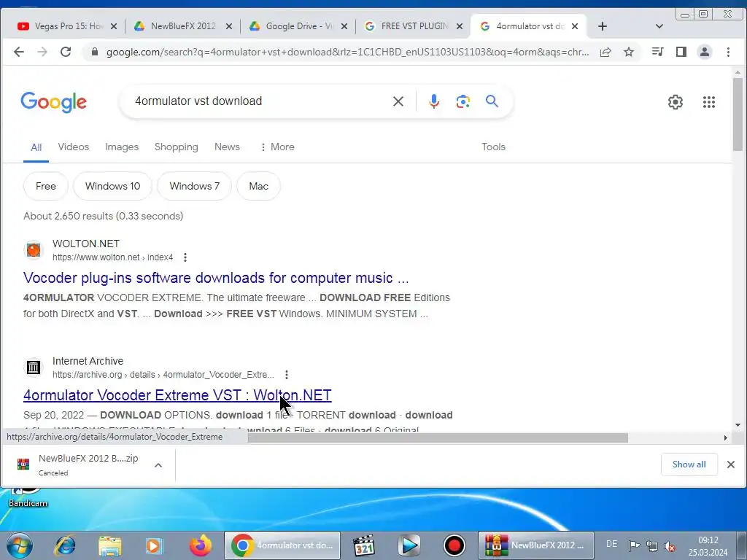The image size is (747, 560).
Task: Expand NewBlueFX download item options
Action: click(x=158, y=465)
